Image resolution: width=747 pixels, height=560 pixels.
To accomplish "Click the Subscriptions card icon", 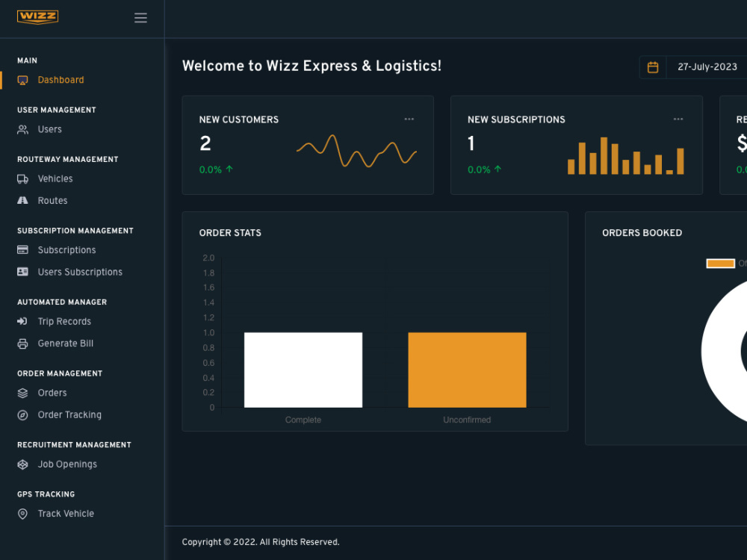I will (x=22, y=250).
